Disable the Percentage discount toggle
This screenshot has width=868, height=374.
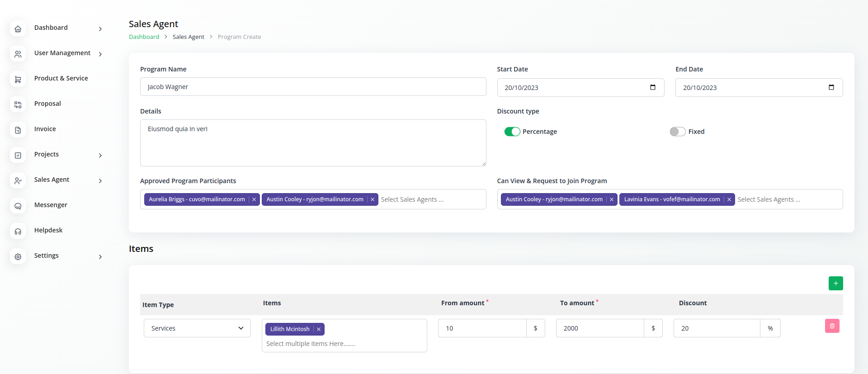point(512,132)
